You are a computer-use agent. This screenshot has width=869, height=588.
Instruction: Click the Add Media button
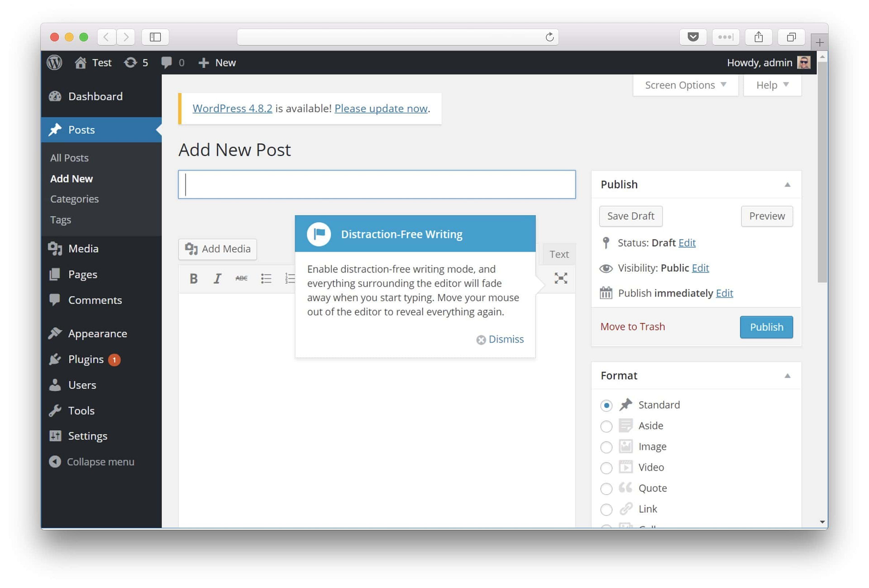tap(218, 249)
